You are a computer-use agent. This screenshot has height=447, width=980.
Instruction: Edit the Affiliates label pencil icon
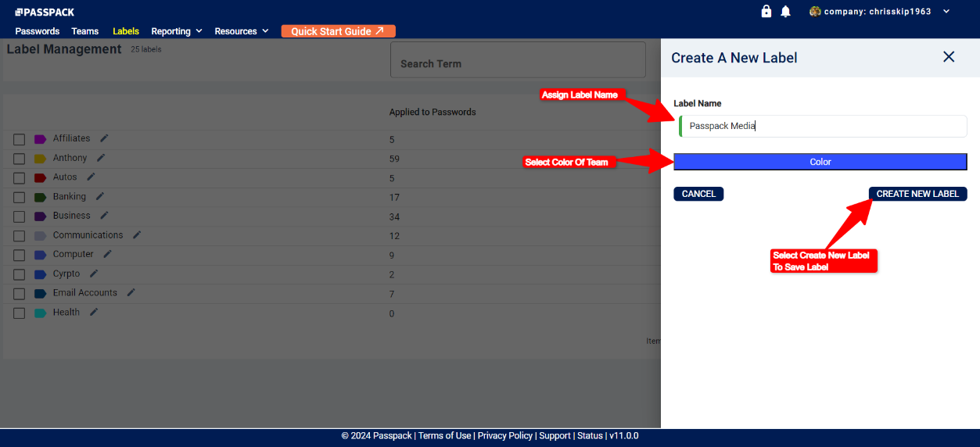104,138
